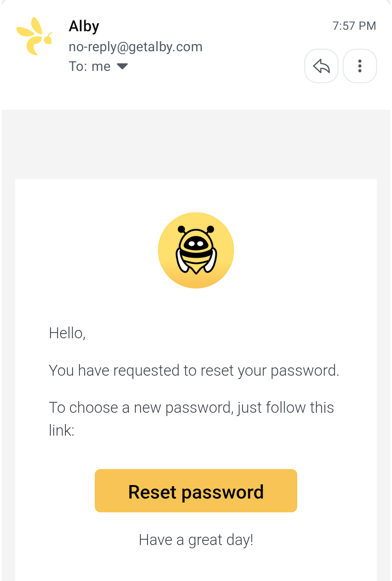Click the "To choose a new password" line
Image resolution: width=392 pixels, height=581 pixels.
191,408
